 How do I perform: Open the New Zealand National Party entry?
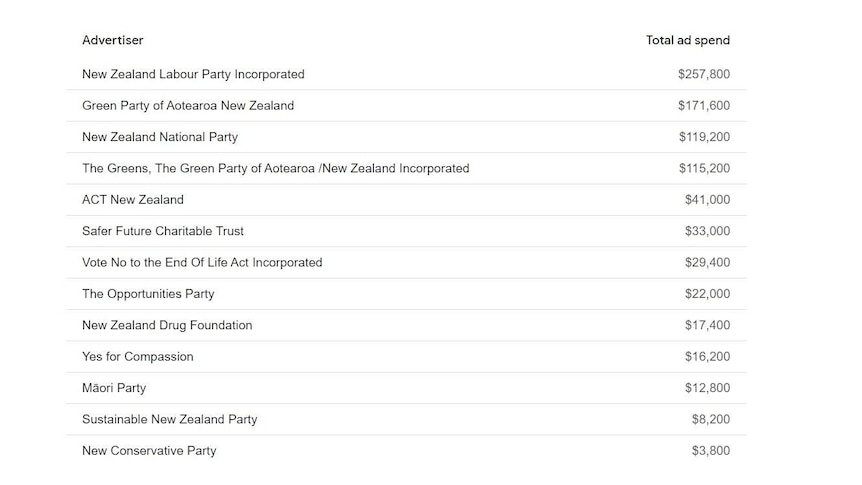406,137
